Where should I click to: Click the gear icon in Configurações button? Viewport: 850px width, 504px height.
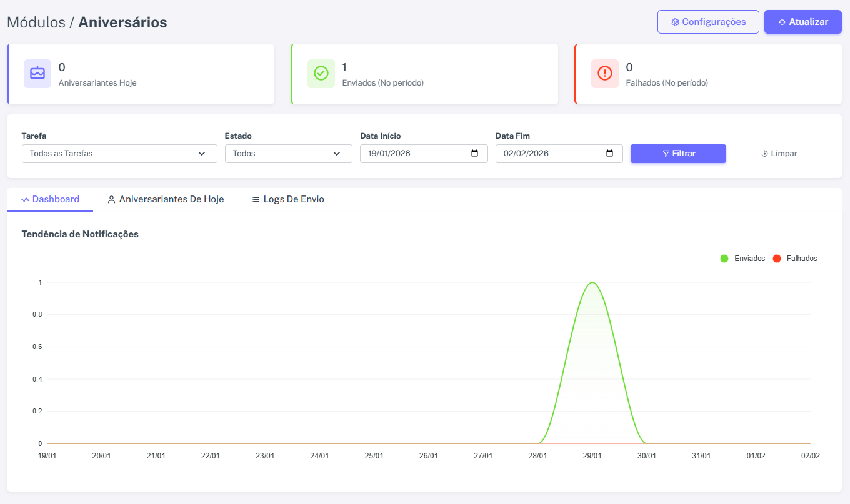click(x=675, y=22)
